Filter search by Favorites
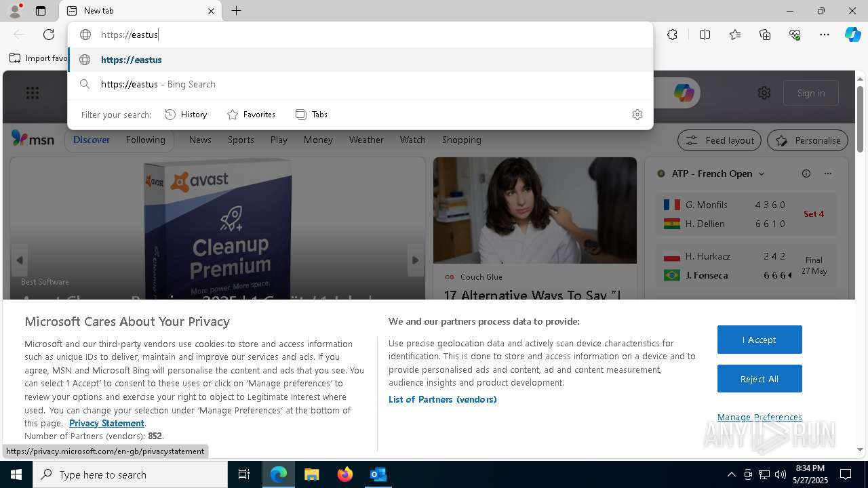Image resolution: width=868 pixels, height=488 pixels. (251, 115)
